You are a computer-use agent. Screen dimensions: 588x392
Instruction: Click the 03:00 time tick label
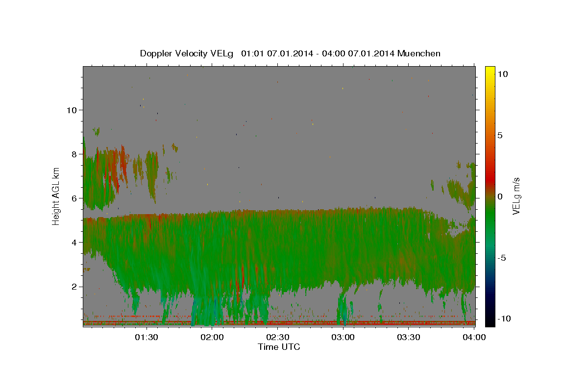pyautogui.click(x=343, y=337)
